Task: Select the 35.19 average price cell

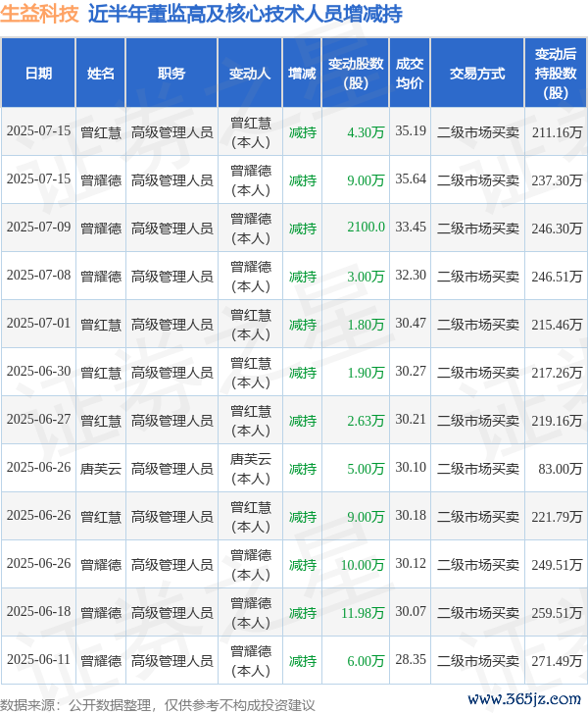Action: [411, 130]
